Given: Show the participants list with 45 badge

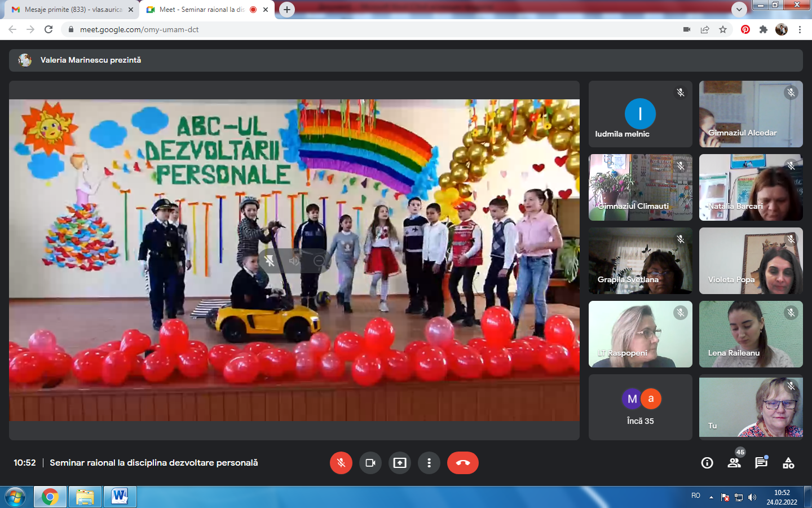Looking at the screenshot, I should coord(734,463).
